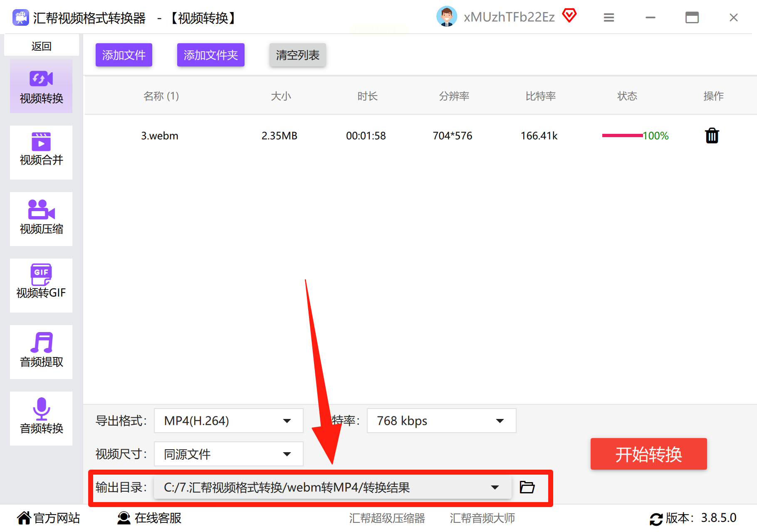The width and height of the screenshot is (757, 532).
Task: Open the hamburger menu in title bar
Action: pyautogui.click(x=609, y=17)
